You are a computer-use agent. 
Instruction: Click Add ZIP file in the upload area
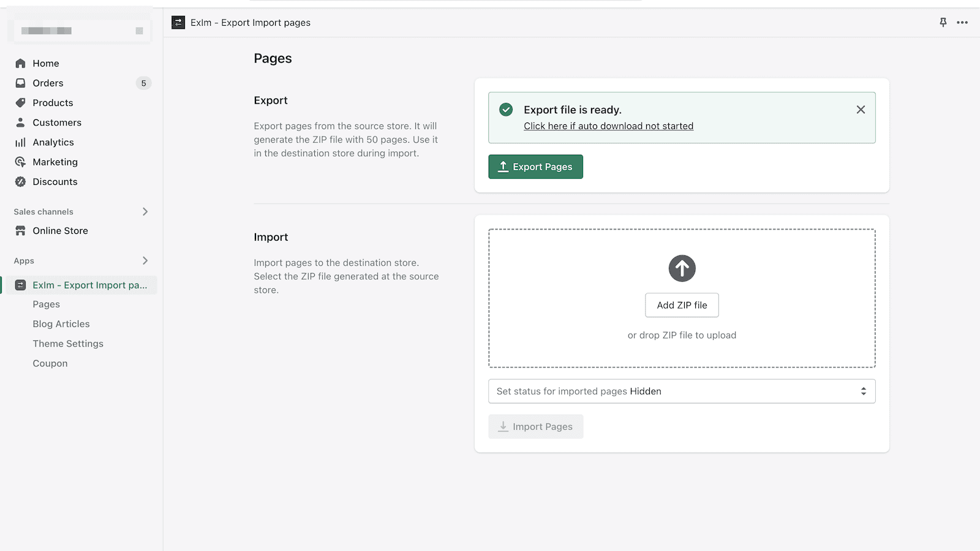(x=681, y=305)
